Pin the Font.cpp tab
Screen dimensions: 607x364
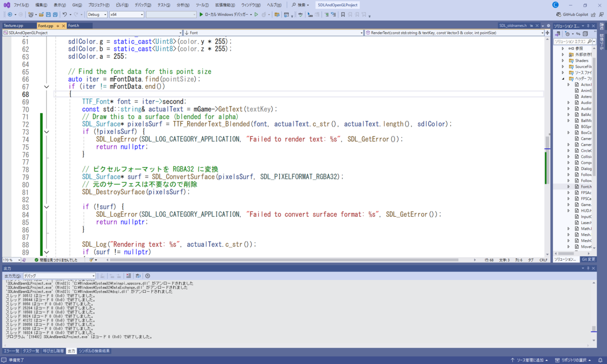[x=57, y=25]
